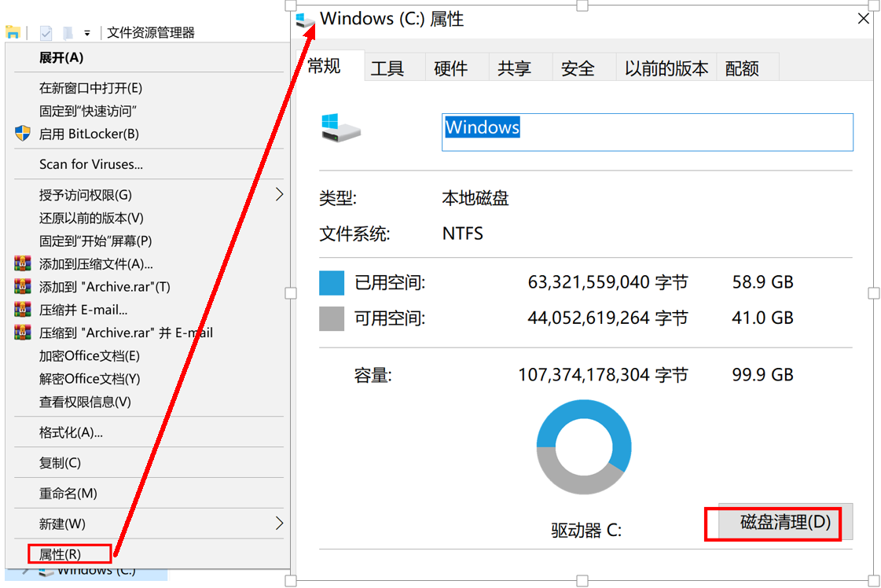This screenshot has width=881, height=588.
Task: Click the Properties checkmark icon in quick access toolbar
Action: click(46, 32)
